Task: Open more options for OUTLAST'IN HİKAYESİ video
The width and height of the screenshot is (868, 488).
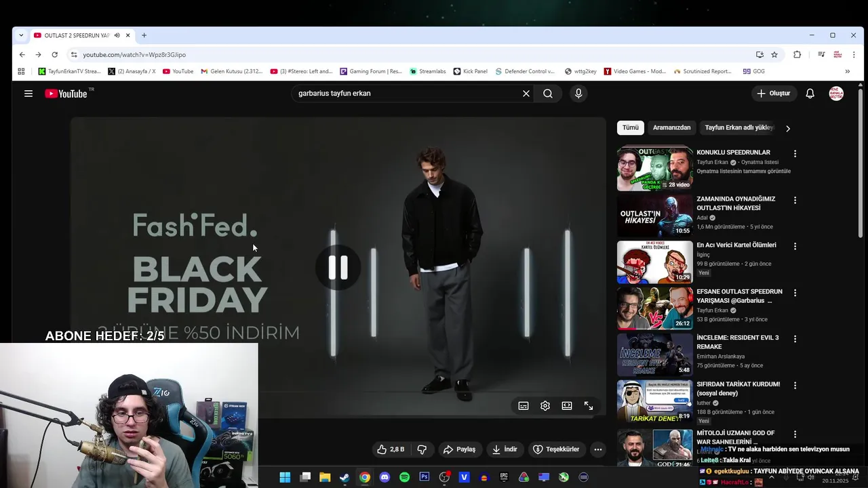Action: point(795,201)
